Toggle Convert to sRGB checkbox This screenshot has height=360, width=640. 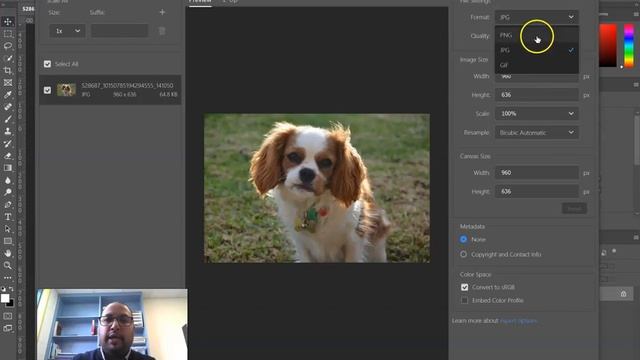click(x=464, y=287)
